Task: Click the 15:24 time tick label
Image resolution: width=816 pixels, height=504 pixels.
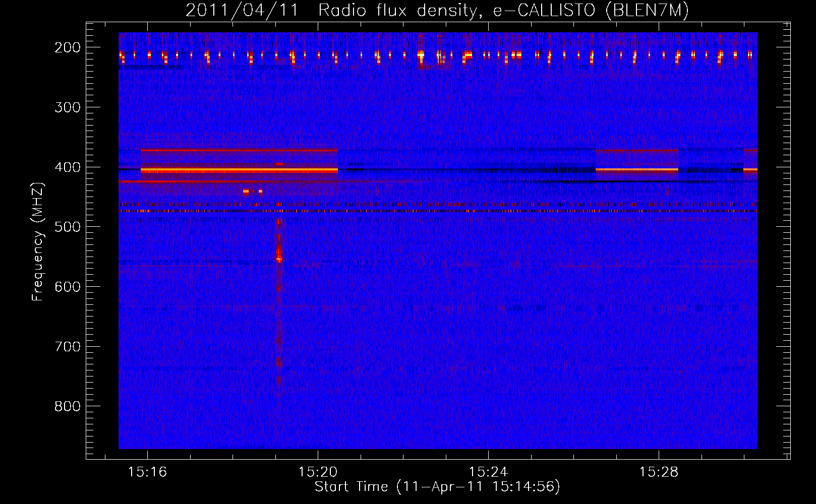Action: (488, 472)
